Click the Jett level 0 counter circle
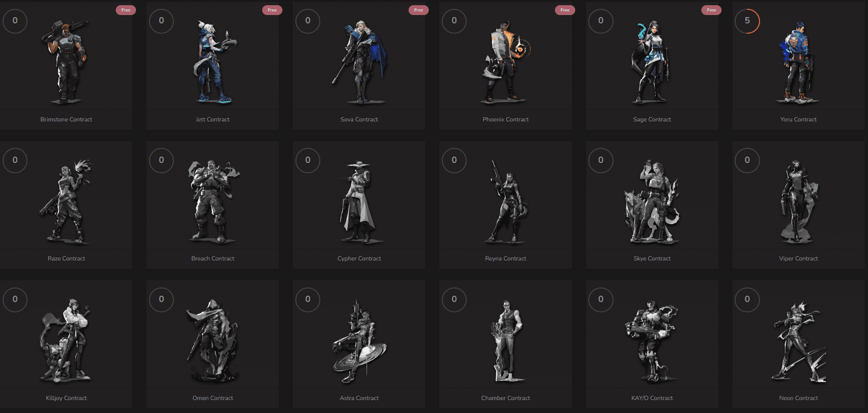 (x=161, y=21)
